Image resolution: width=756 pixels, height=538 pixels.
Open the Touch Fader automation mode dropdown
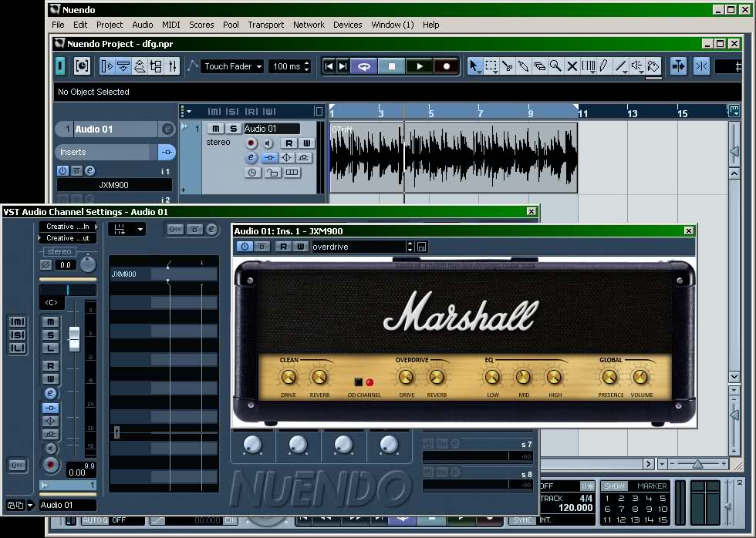[x=233, y=66]
